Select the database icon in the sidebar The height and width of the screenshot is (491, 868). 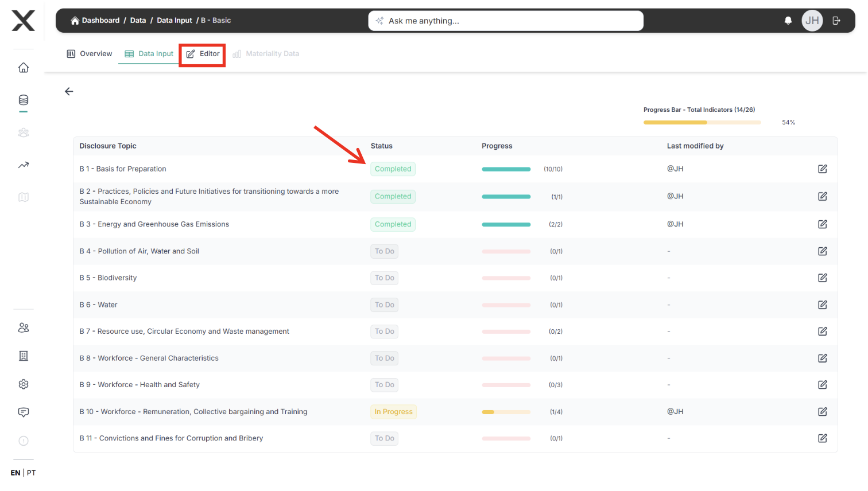(x=24, y=100)
